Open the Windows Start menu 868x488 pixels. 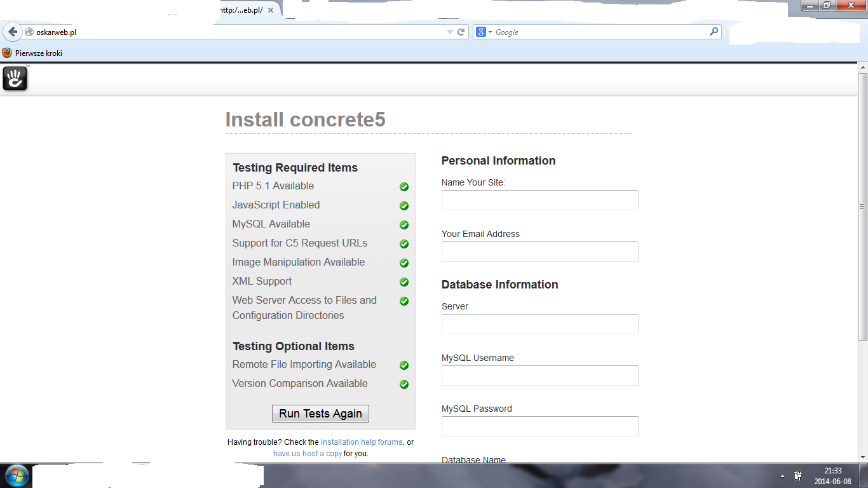point(17,475)
